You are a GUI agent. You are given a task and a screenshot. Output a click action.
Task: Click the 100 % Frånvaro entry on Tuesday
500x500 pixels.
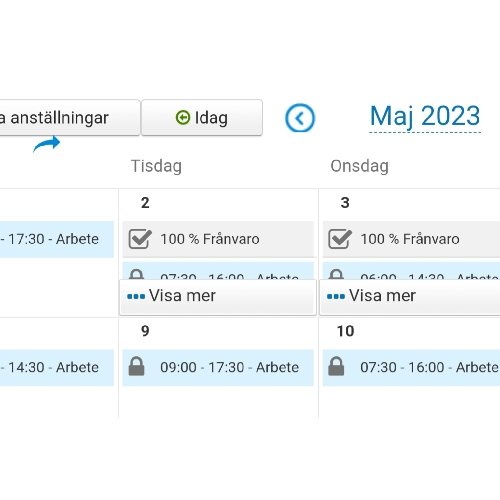coord(218,239)
